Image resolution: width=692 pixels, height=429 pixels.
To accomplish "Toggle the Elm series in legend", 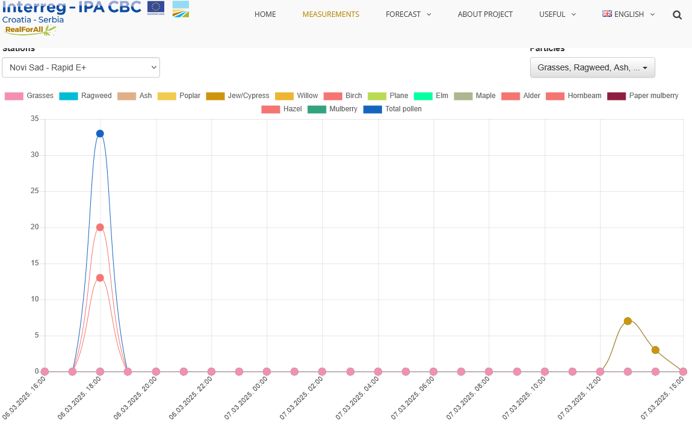I will 431,96.
